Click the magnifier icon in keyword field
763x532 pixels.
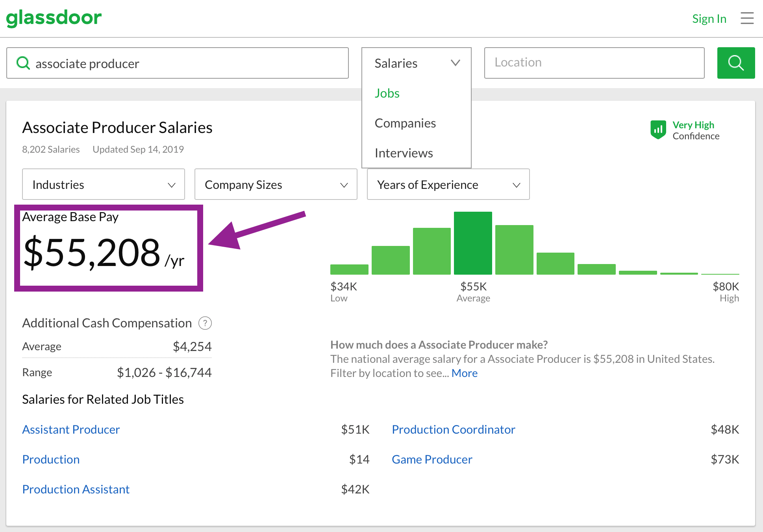pyautogui.click(x=23, y=63)
